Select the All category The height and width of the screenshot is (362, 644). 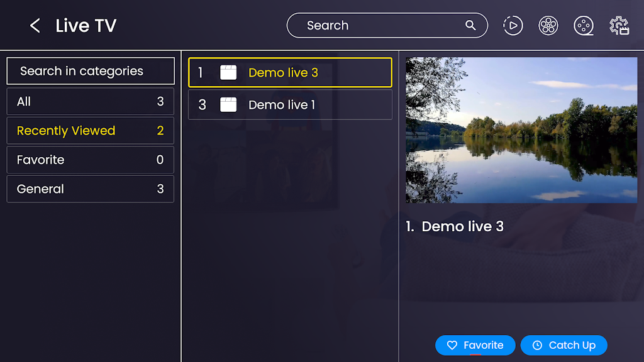(90, 102)
